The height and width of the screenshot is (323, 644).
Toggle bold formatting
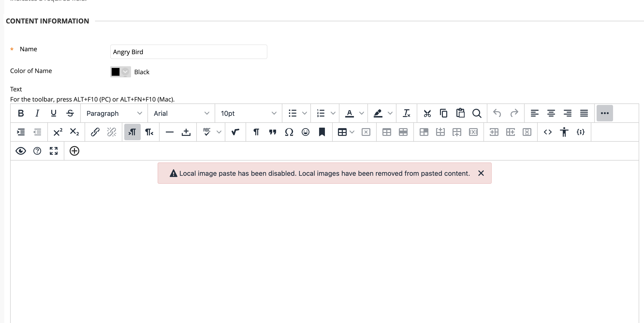[21, 113]
